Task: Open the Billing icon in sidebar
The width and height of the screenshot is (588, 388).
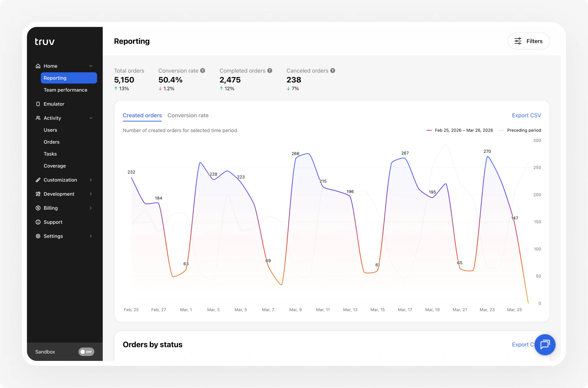Action: coord(38,208)
